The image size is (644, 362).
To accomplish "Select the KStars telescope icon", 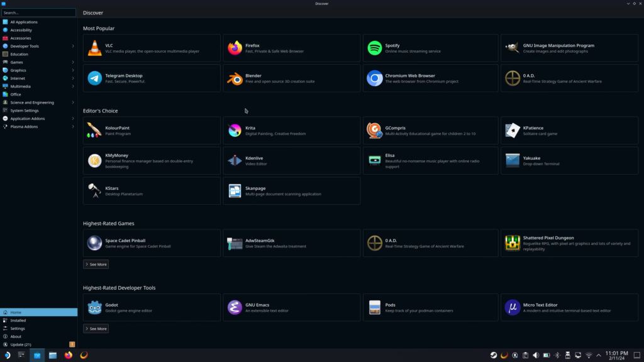I will pos(94,191).
